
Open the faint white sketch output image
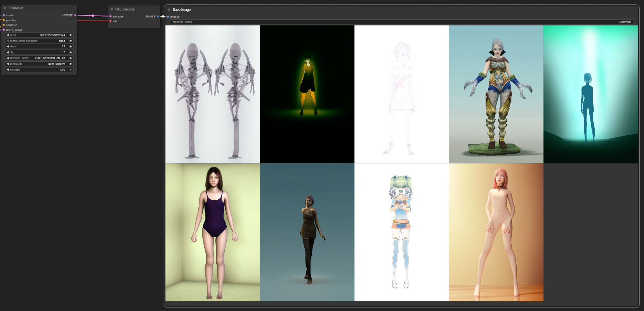401,94
